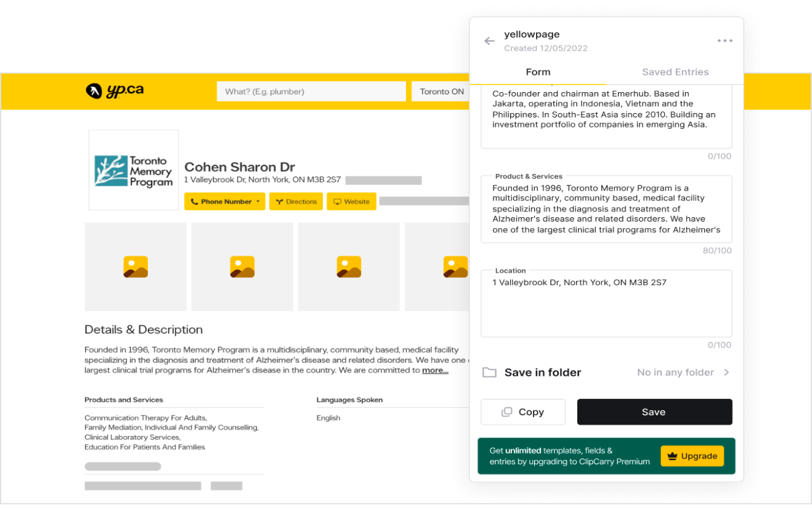812x508 pixels.
Task: Click the Clinical Laboratory Services text
Action: [132, 438]
